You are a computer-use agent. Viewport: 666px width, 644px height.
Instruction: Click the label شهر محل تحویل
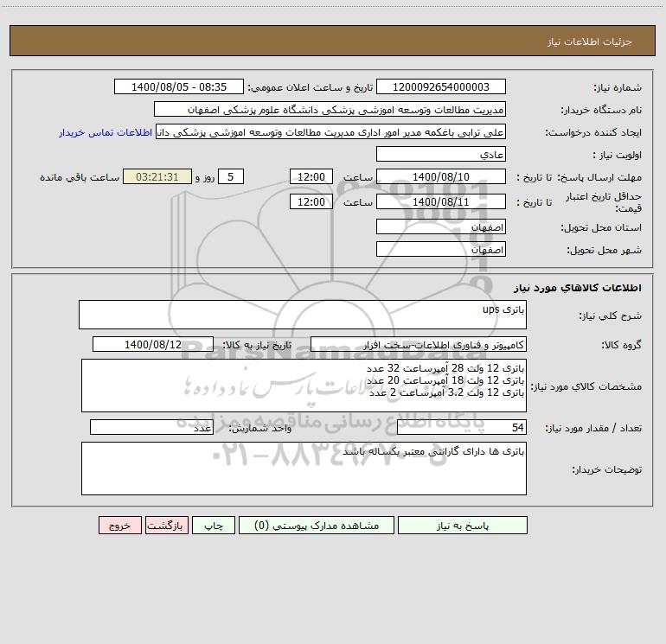point(604,250)
